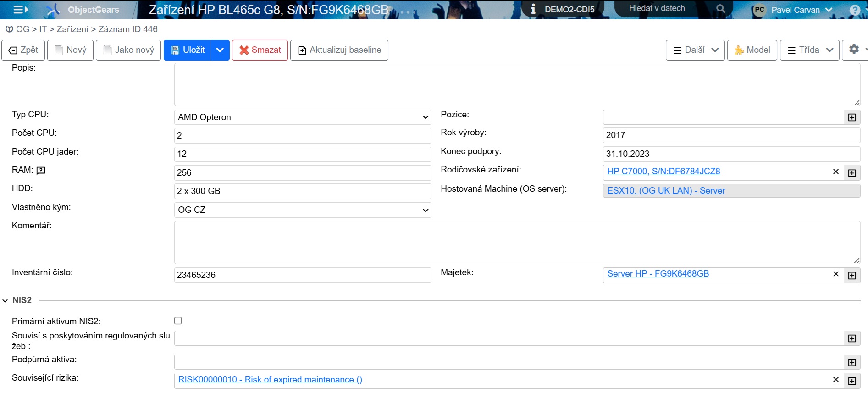Open ESX10 hosted machine link

click(666, 190)
